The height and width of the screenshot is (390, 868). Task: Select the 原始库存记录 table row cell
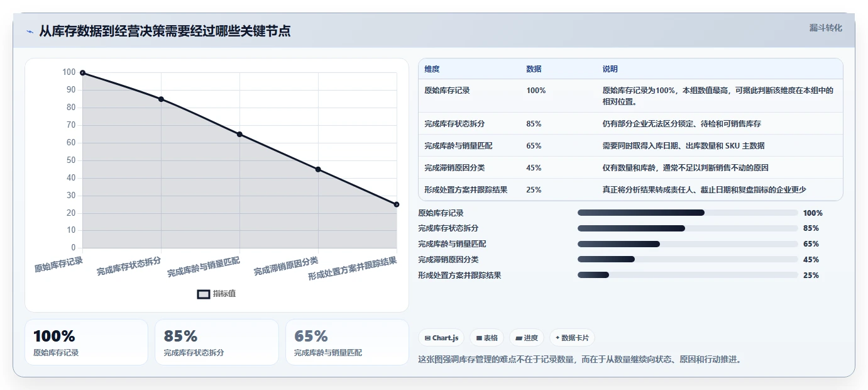point(447,91)
